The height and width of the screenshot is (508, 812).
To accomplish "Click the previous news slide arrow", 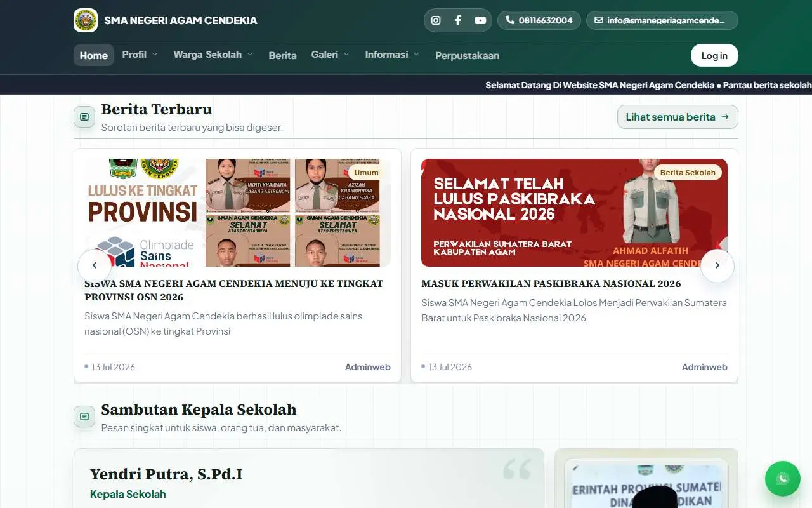I will (x=95, y=266).
